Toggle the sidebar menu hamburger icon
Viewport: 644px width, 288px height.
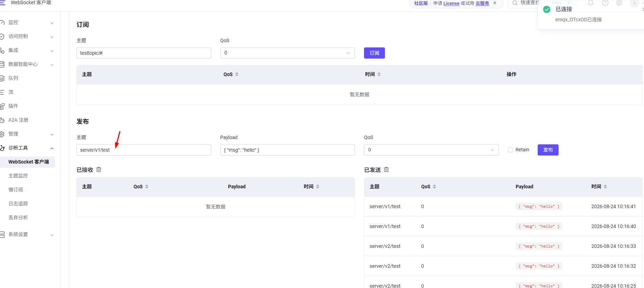pyautogui.click(x=2, y=2)
